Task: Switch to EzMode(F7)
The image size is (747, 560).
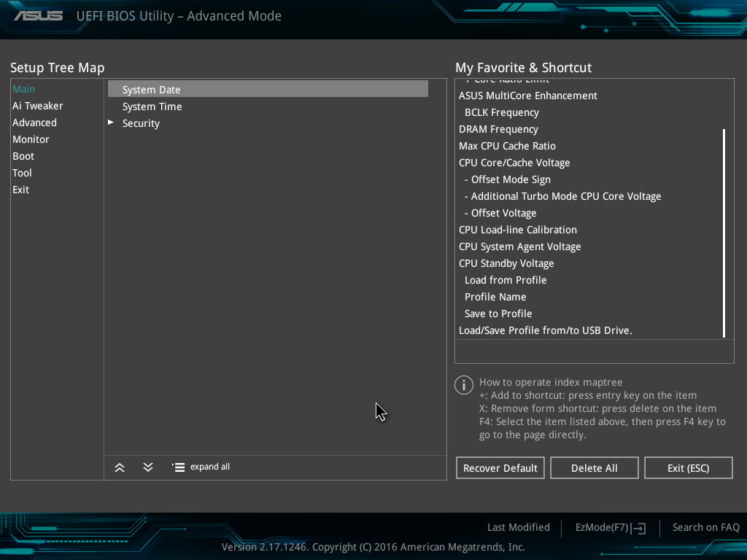Action: click(x=602, y=527)
